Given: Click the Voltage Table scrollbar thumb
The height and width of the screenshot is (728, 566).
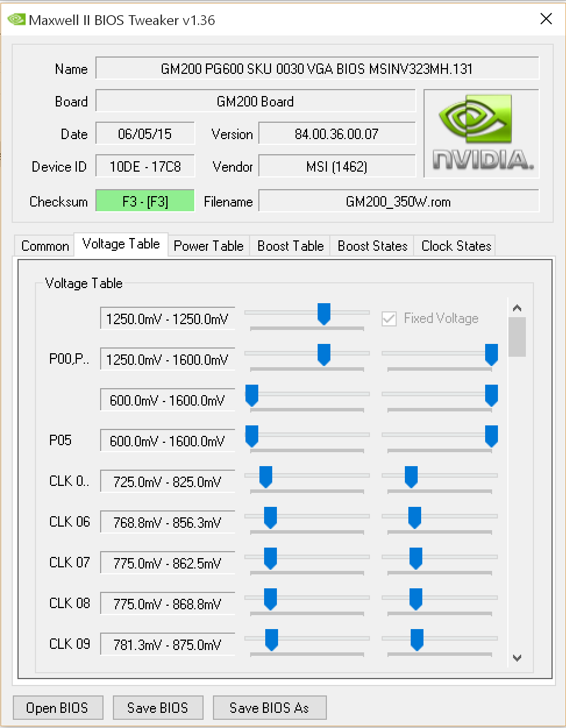Looking at the screenshot, I should (517, 336).
